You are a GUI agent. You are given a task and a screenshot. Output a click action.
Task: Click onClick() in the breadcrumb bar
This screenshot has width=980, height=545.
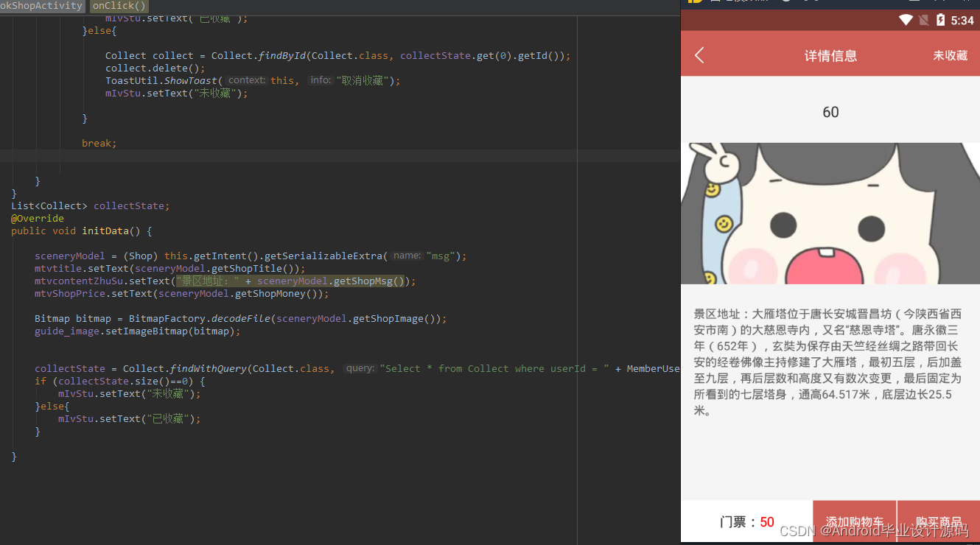pos(118,6)
